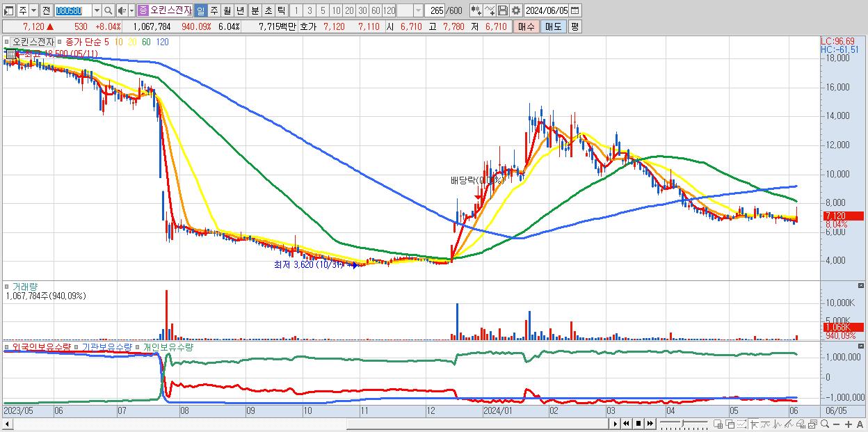The image size is (868, 432).
Task: Click the crosshair cursor tool icon
Action: (x=754, y=424)
